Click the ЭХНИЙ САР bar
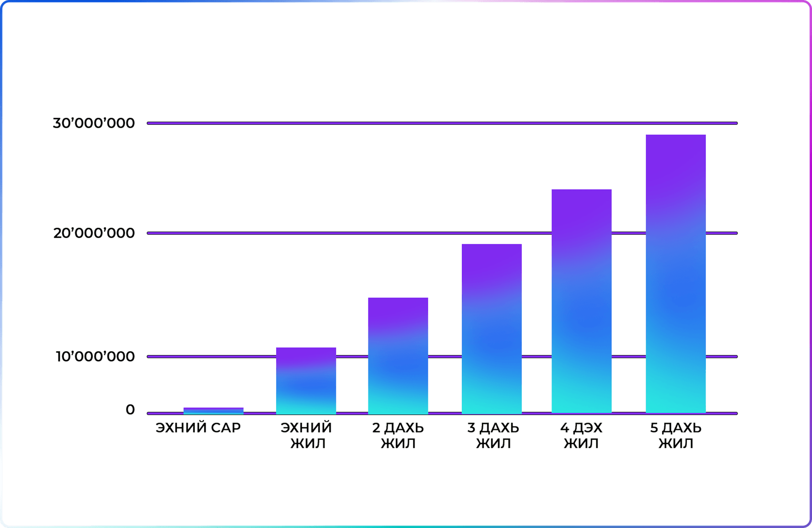This screenshot has width=812, height=528. (213, 410)
